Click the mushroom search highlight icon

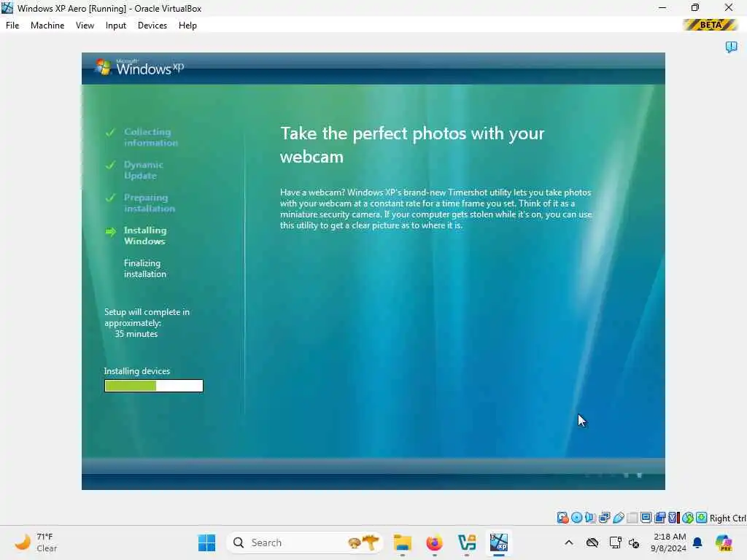tap(363, 542)
